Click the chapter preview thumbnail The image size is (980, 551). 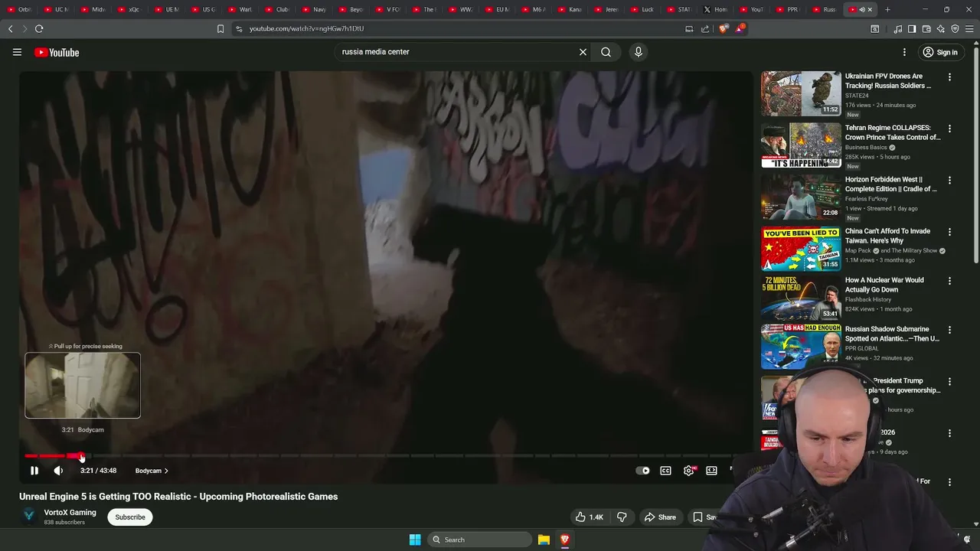[83, 386]
